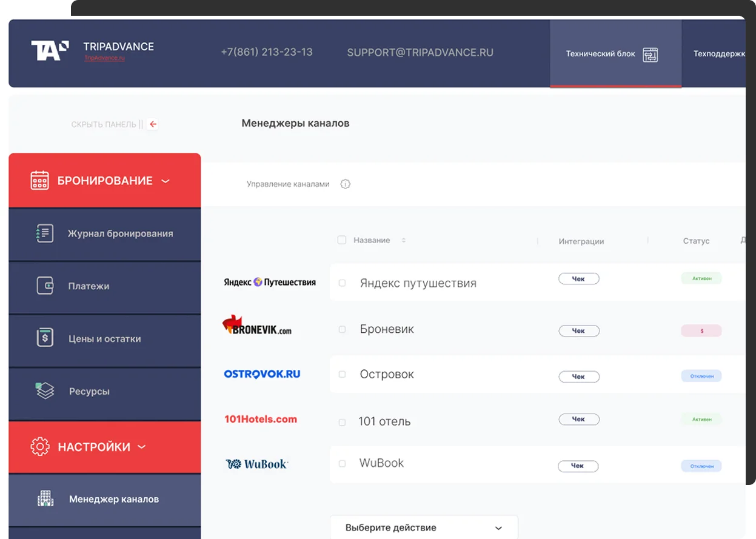Click the Менеджеры каналов page title

296,123
